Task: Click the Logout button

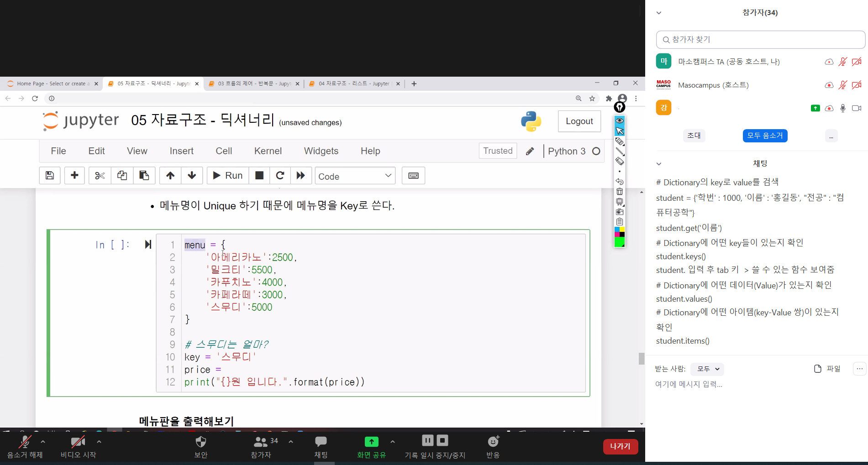Action: pyautogui.click(x=579, y=121)
